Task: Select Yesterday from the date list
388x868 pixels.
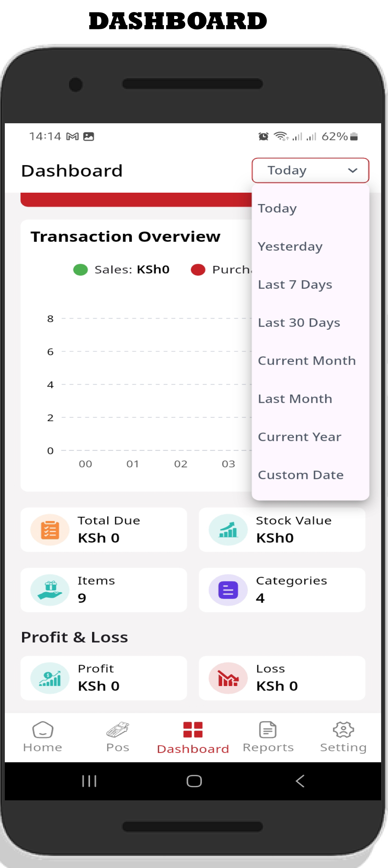Action: (x=290, y=247)
